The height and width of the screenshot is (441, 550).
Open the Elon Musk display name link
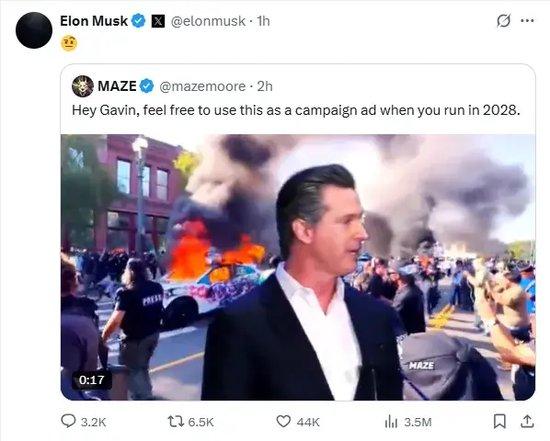click(x=94, y=21)
